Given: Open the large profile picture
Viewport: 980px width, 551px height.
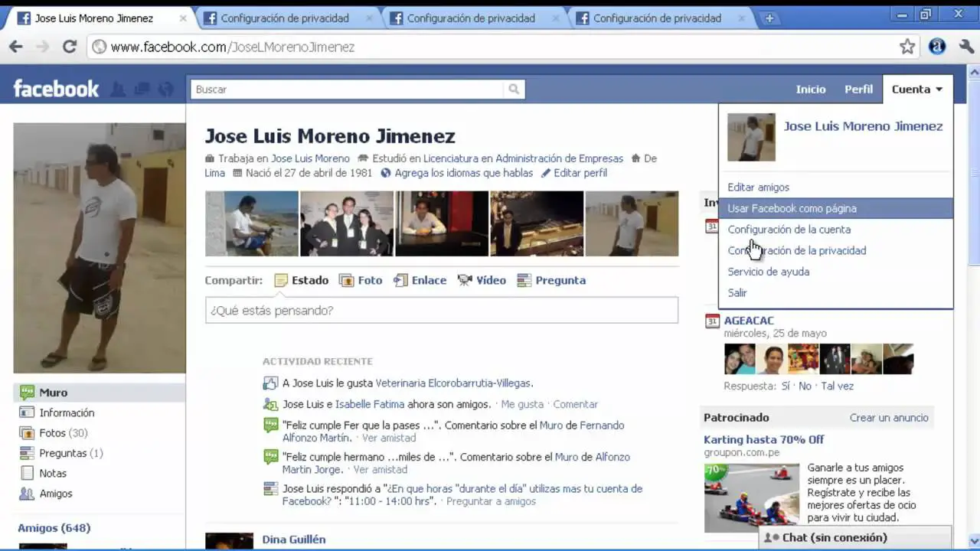Looking at the screenshot, I should pos(100,248).
